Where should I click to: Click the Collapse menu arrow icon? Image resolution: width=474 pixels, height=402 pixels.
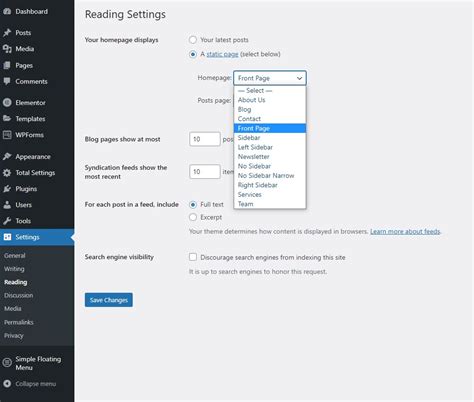pos(7,384)
